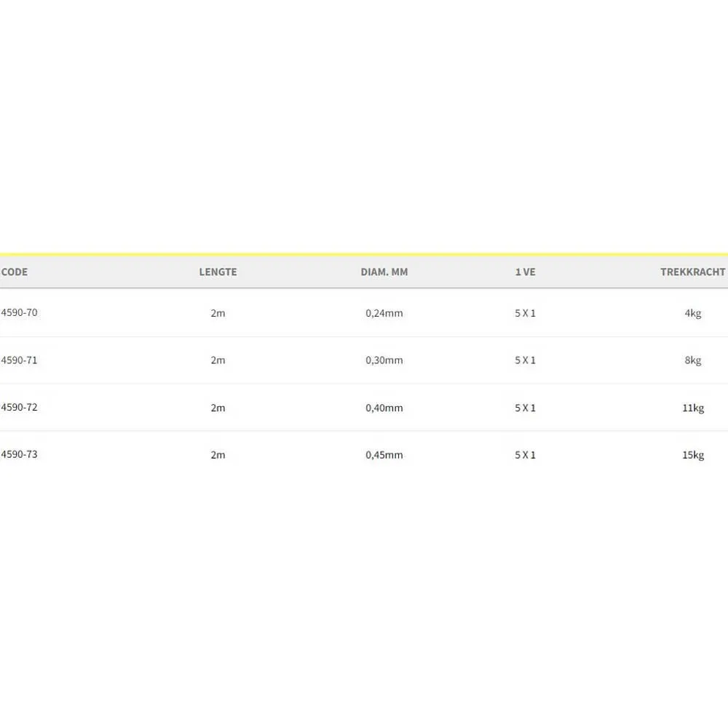This screenshot has height=728, width=728.
Task: Select the 15kg trekkracht cell
Action: (692, 455)
